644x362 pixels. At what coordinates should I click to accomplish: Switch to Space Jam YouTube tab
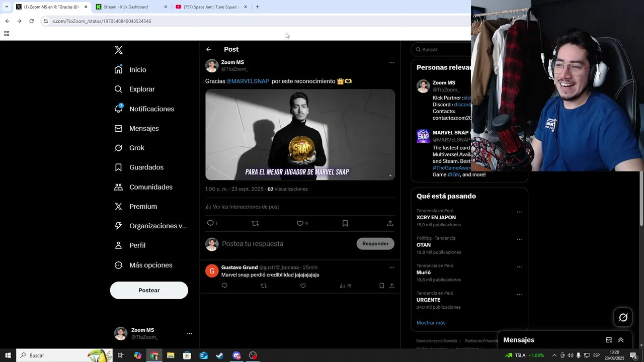click(211, 7)
